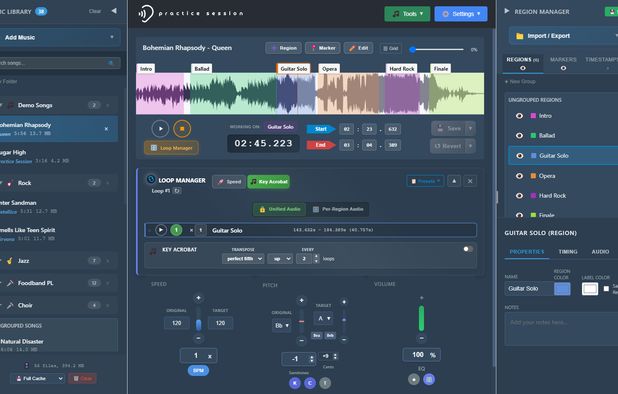
Task: Switch to the Markers tab
Action: [x=563, y=63]
